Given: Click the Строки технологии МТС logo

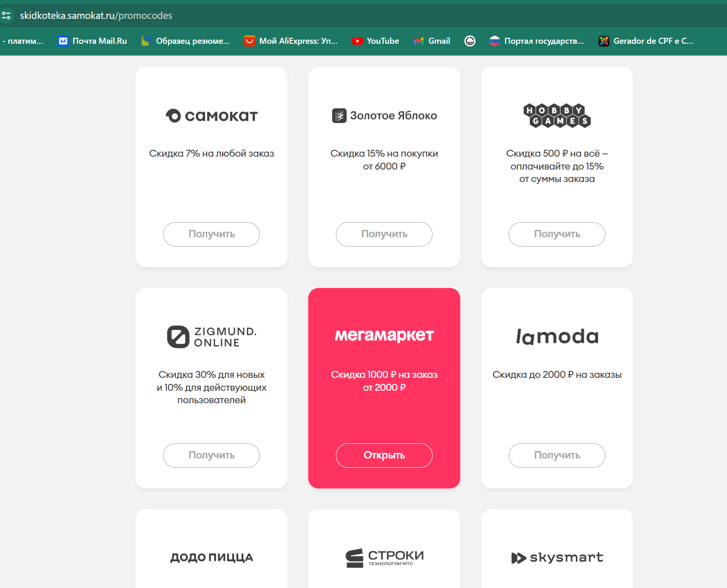Looking at the screenshot, I should coord(384,558).
